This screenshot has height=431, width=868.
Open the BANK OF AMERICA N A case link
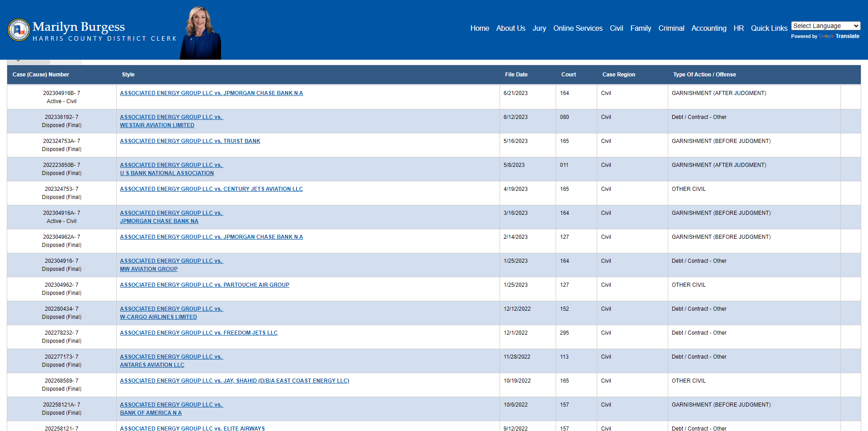(x=172, y=409)
